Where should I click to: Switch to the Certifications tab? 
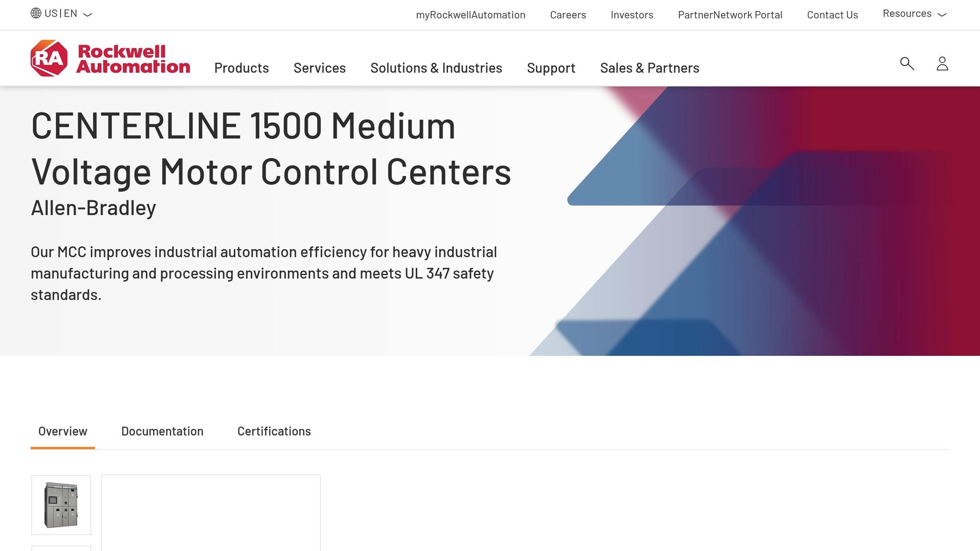[x=274, y=431]
